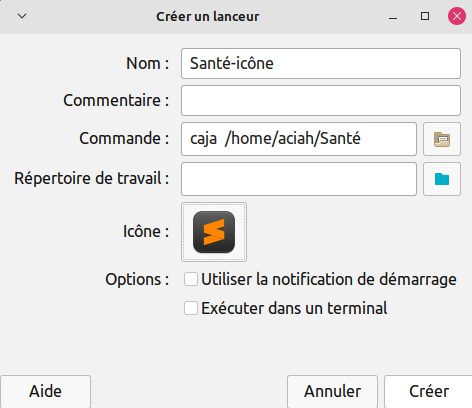This screenshot has height=408, width=472.
Task: Confirm with the Créer button
Action: coord(428,391)
